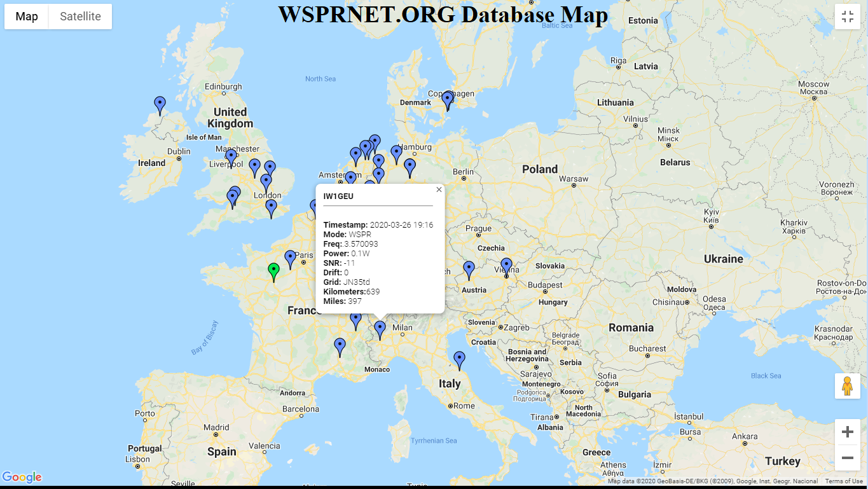The width and height of the screenshot is (868, 489).
Task: Select the marker just above Monaco label
Action: [340, 347]
